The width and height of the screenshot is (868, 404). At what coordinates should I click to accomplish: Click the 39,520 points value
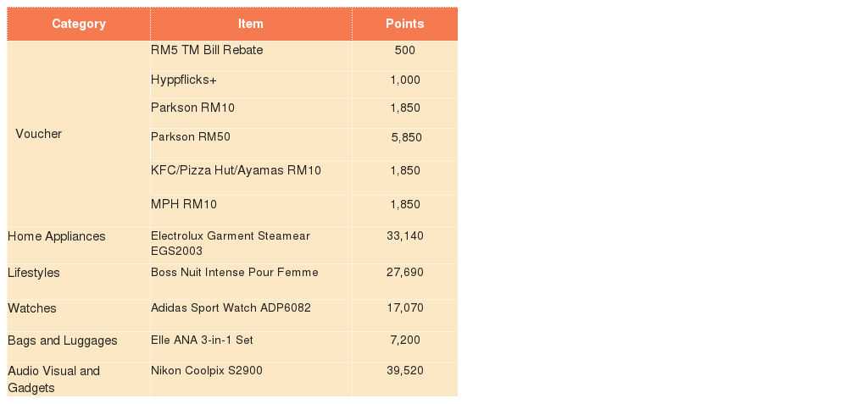405,370
